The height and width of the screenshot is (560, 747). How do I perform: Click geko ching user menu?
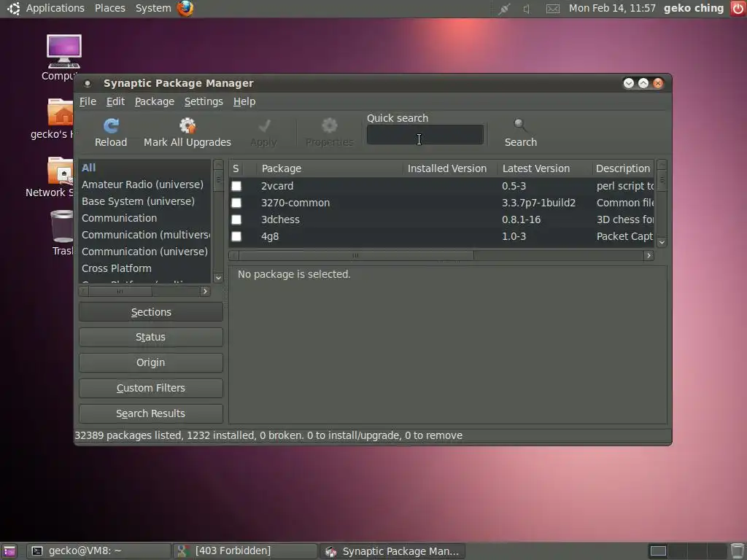click(x=694, y=8)
